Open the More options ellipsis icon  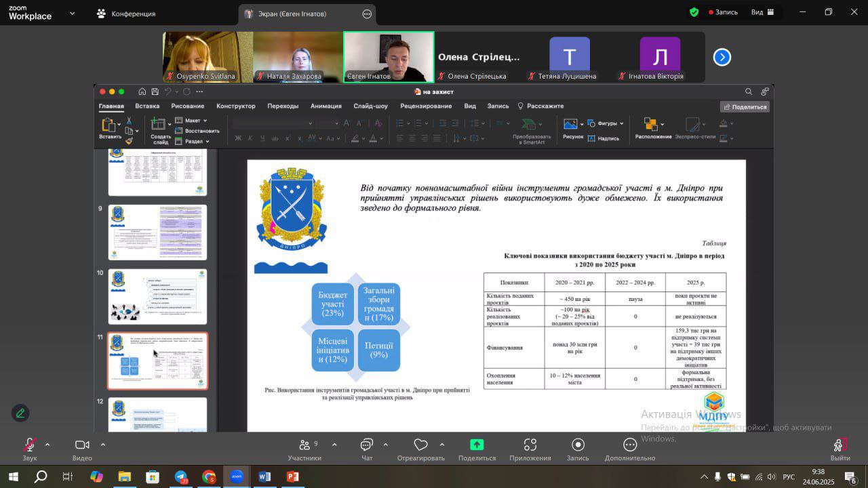coord(630,445)
